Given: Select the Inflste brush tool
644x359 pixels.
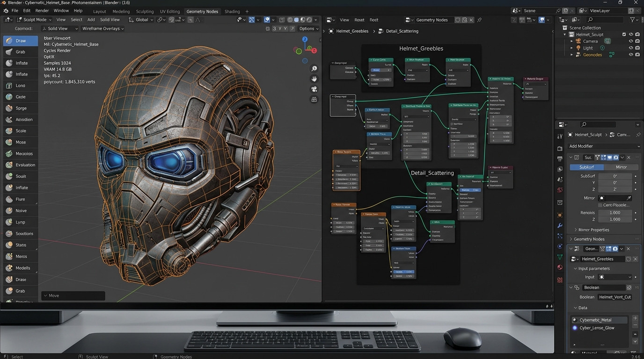Looking at the screenshot, I should (x=20, y=63).
